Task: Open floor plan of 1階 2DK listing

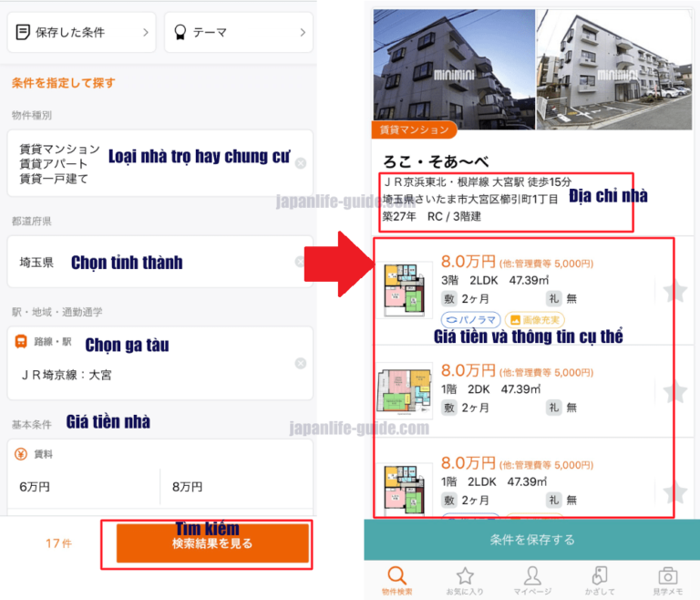Action: coord(405,391)
